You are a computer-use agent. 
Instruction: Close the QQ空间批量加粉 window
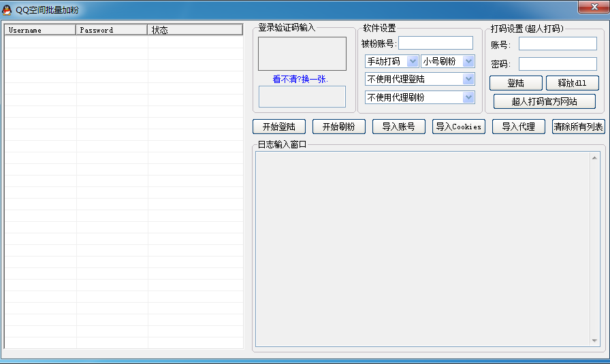tap(594, 7)
